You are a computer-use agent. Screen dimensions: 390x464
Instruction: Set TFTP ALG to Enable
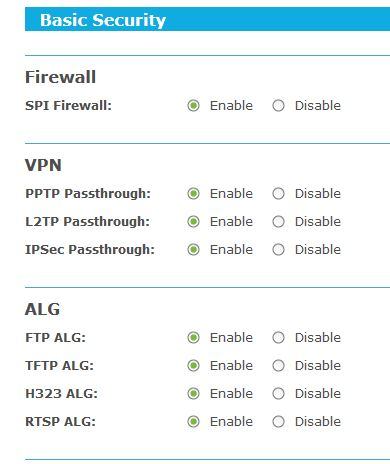point(193,366)
